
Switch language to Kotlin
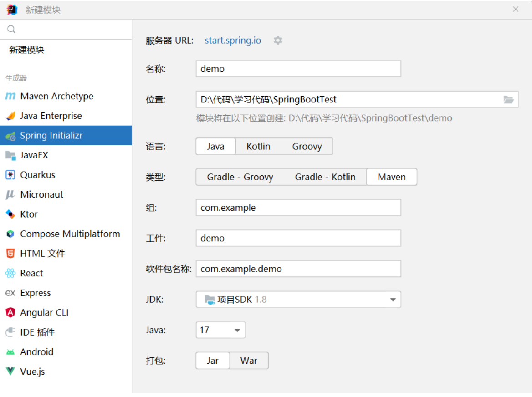258,147
